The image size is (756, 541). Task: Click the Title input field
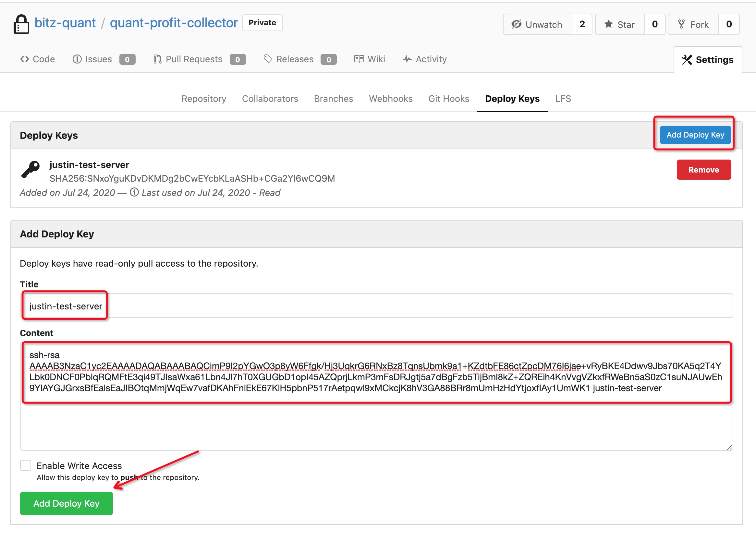pyautogui.click(x=376, y=306)
